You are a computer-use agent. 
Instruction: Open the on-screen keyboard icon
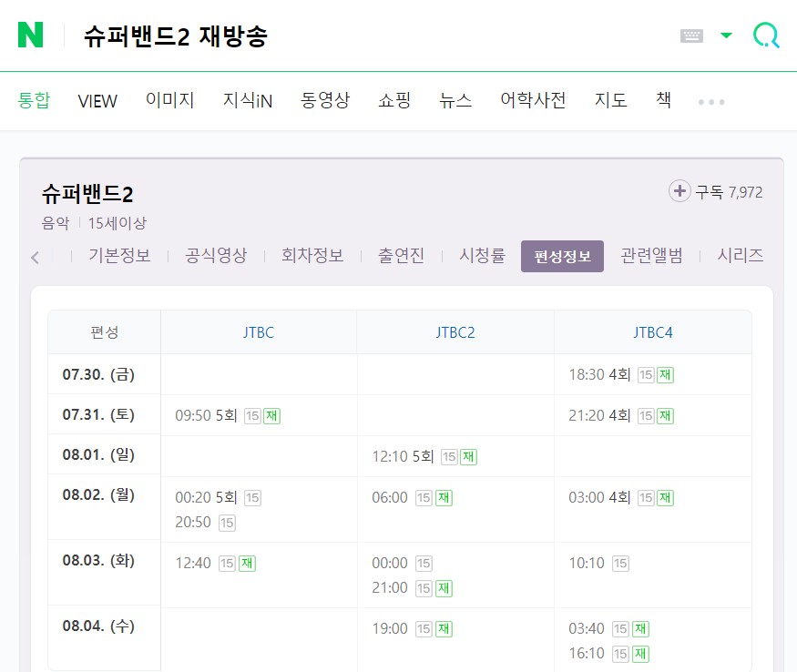point(691,36)
